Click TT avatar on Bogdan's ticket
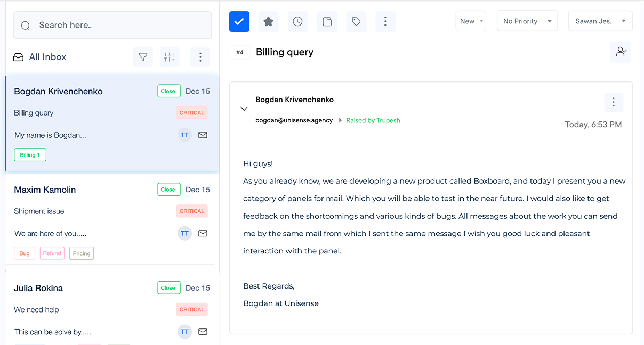This screenshot has height=345, width=644. click(184, 135)
